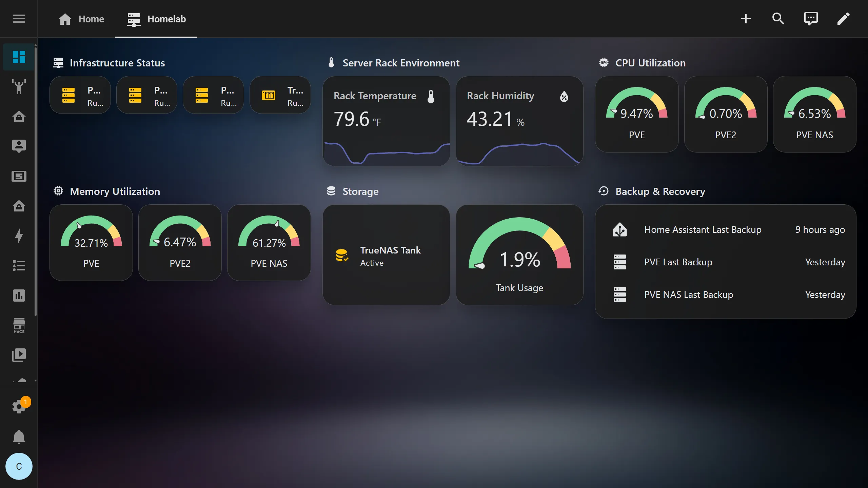The height and width of the screenshot is (488, 868).
Task: Select the Homelab tab
Action: click(x=156, y=19)
